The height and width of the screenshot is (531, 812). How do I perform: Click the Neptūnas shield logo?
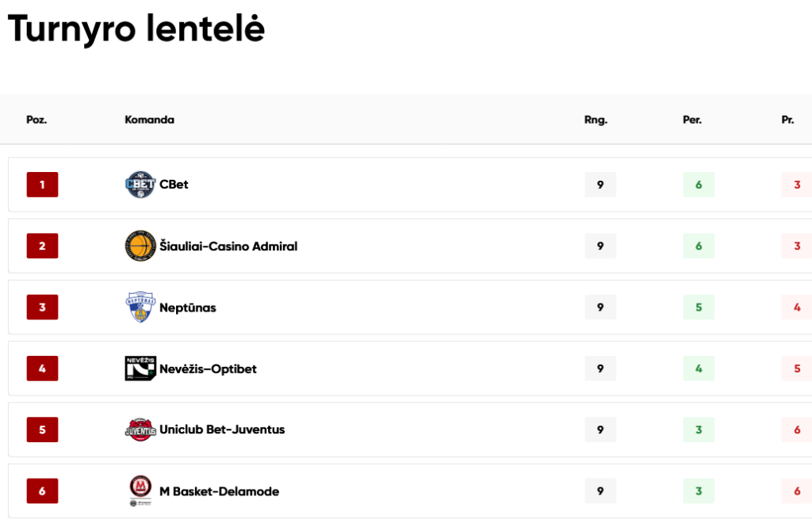coord(140,307)
